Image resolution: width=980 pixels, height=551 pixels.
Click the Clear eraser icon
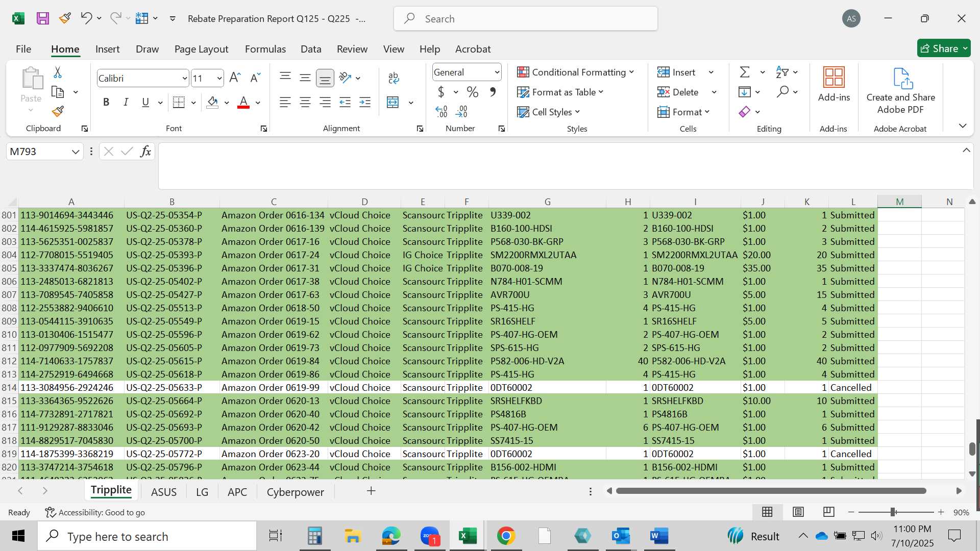tap(745, 111)
